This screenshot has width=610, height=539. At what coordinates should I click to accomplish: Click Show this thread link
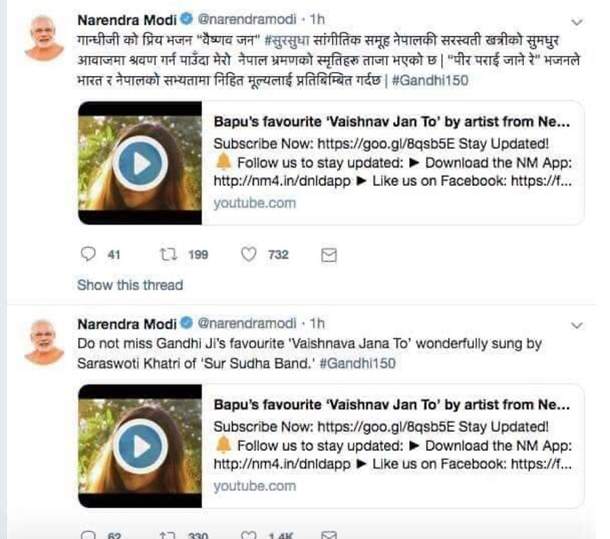click(x=130, y=285)
